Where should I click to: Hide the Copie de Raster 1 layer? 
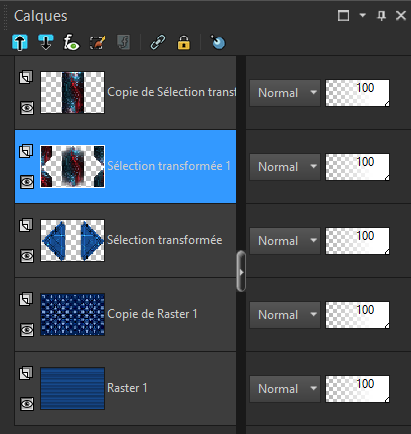27,330
